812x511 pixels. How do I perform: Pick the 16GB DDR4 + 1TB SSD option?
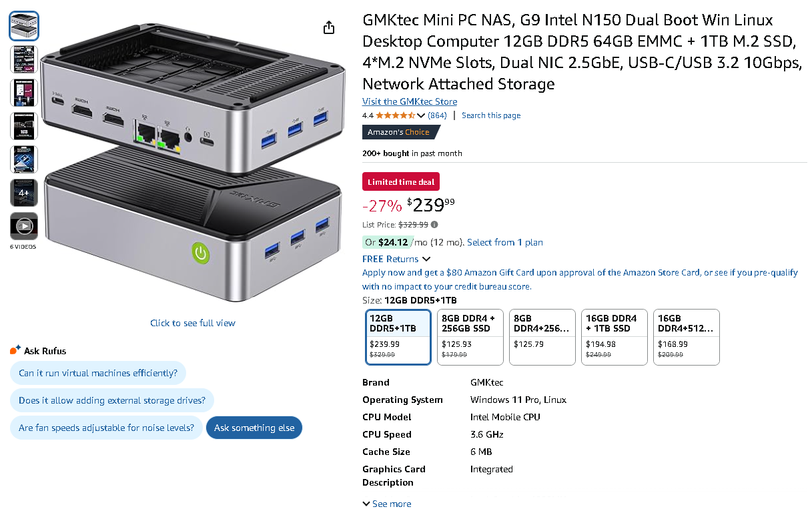tap(615, 337)
